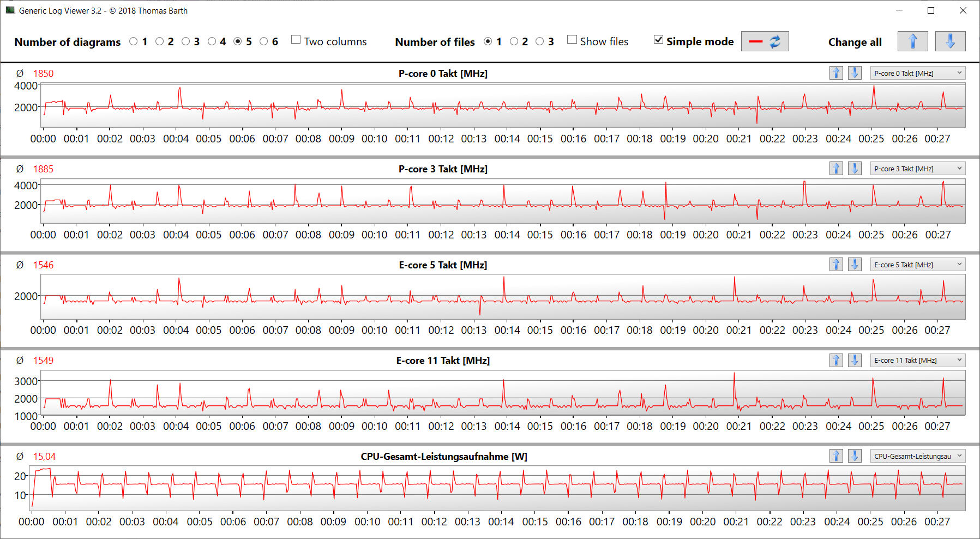
Task: Open the P-core 0 Takt dropdown
Action: (x=917, y=73)
